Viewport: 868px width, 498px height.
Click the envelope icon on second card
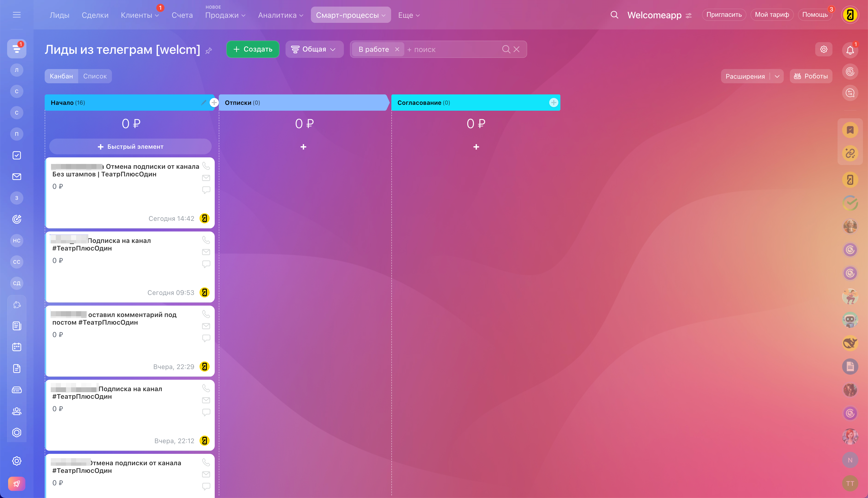click(x=206, y=252)
